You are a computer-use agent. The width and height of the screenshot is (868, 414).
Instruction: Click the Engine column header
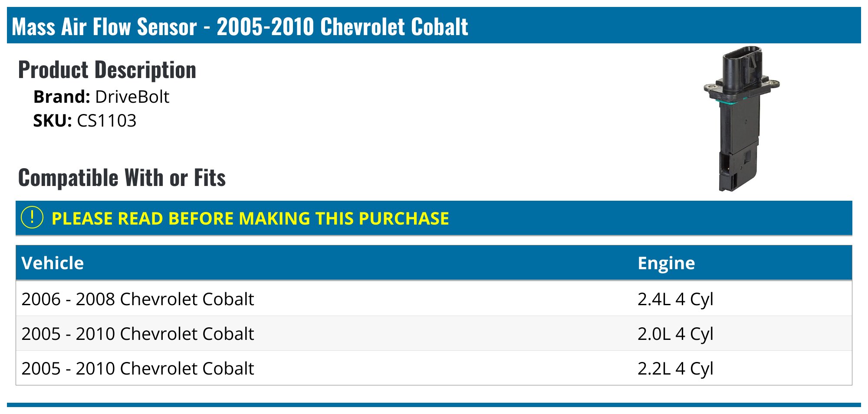[666, 263]
